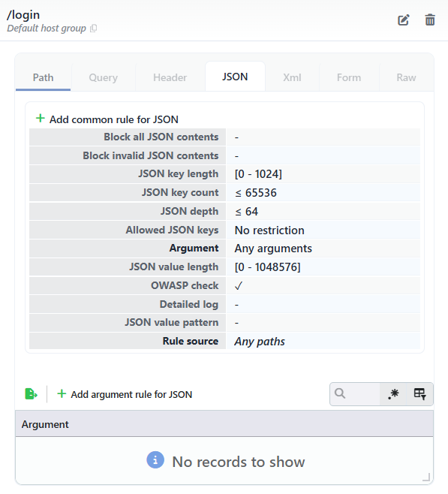Click the Any paths value
The height and width of the screenshot is (494, 448).
(x=260, y=342)
